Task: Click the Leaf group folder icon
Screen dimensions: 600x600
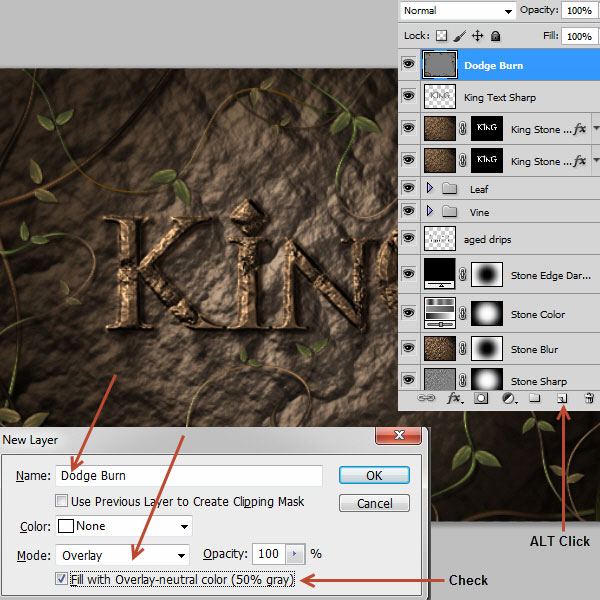Action: pyautogui.click(x=450, y=188)
